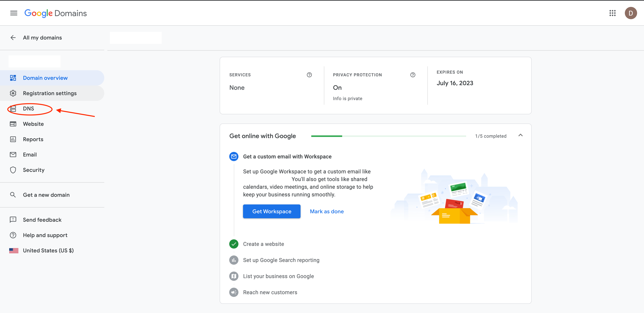Screen dimensions: 644x313
Task: Click the Reports chart icon
Action: pos(13,139)
